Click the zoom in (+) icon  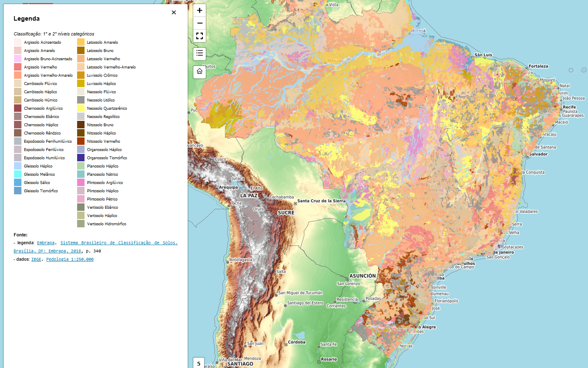pyautogui.click(x=199, y=10)
